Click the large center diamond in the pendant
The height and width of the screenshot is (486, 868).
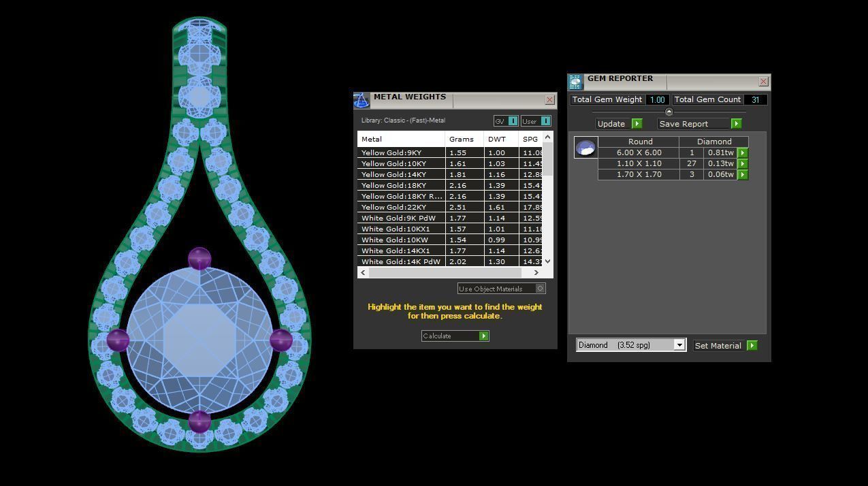coord(199,340)
